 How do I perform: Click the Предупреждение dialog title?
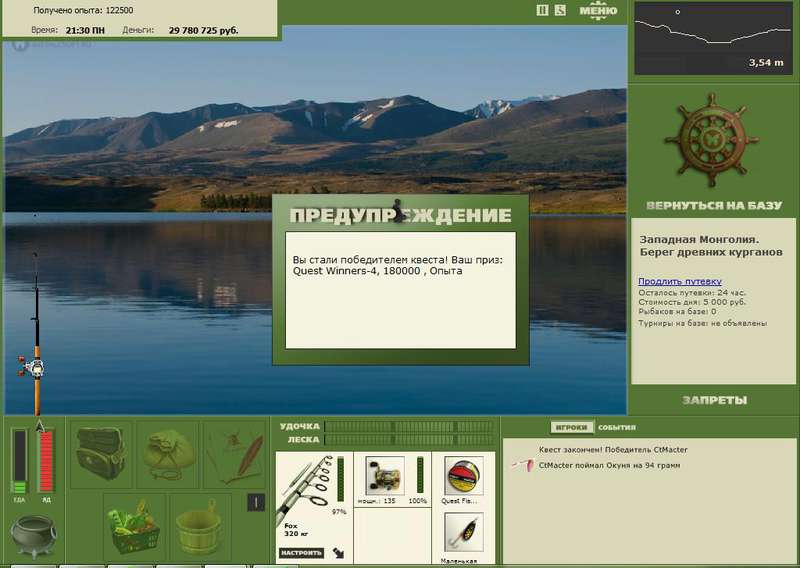[400, 215]
